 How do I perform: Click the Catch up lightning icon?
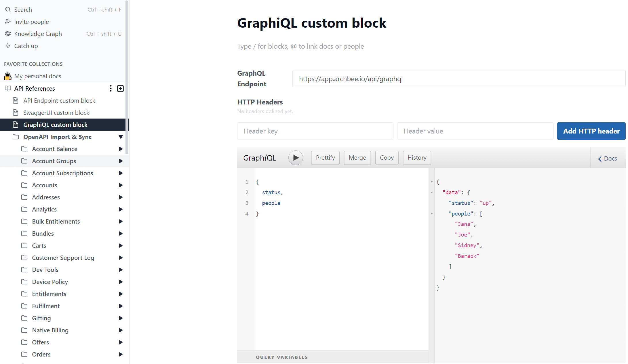click(8, 46)
